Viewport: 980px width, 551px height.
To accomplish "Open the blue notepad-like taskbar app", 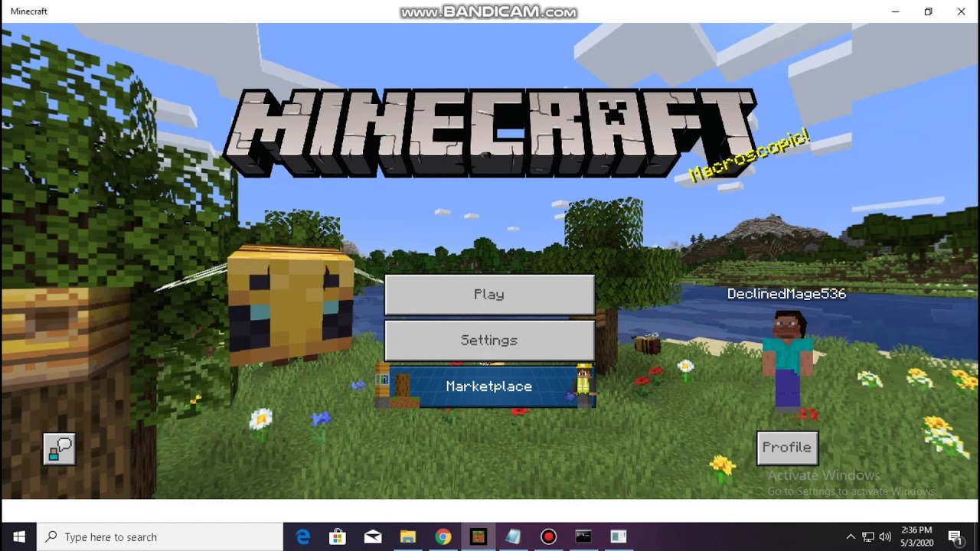I will [x=513, y=536].
